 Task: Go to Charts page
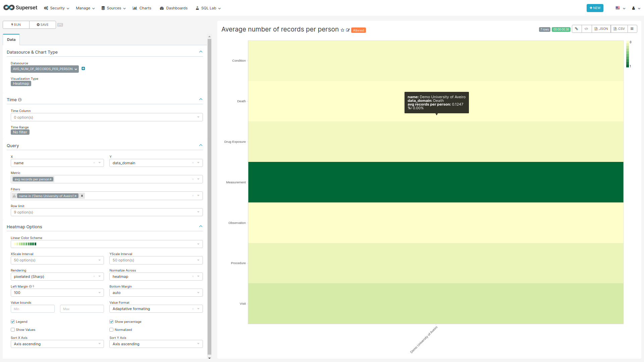142,8
